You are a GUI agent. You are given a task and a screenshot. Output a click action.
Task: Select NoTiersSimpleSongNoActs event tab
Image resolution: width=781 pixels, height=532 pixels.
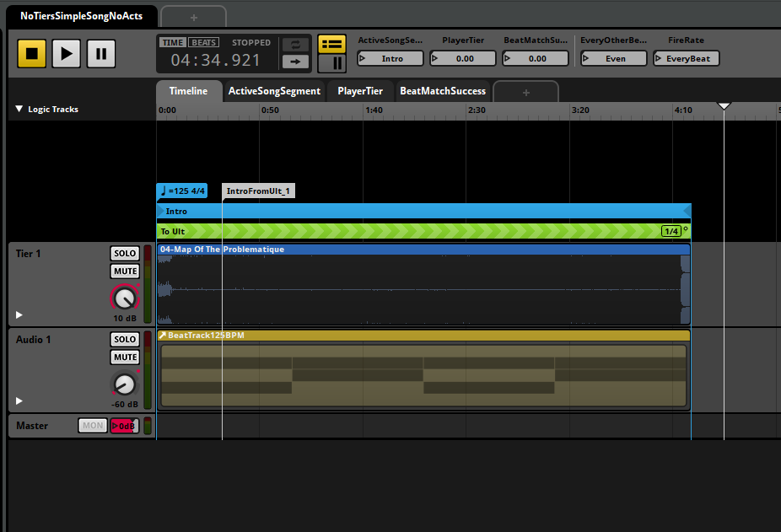(x=82, y=16)
